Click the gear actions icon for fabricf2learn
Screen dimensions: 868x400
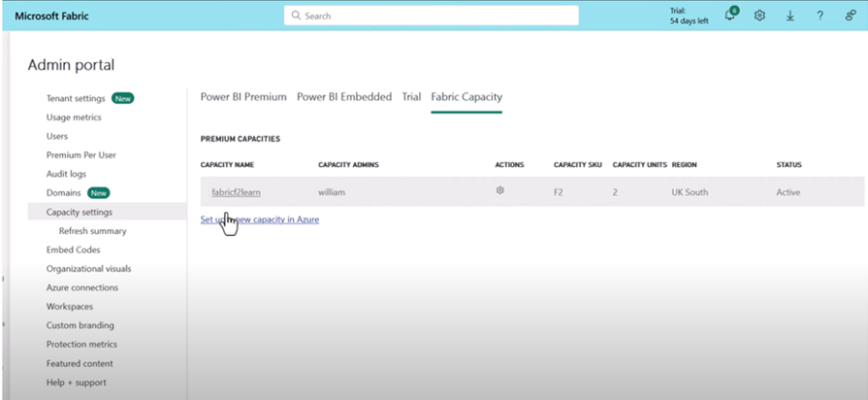click(x=500, y=191)
